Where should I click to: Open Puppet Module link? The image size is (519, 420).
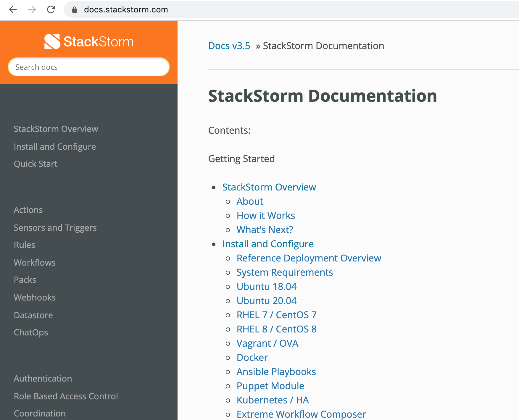click(x=270, y=386)
